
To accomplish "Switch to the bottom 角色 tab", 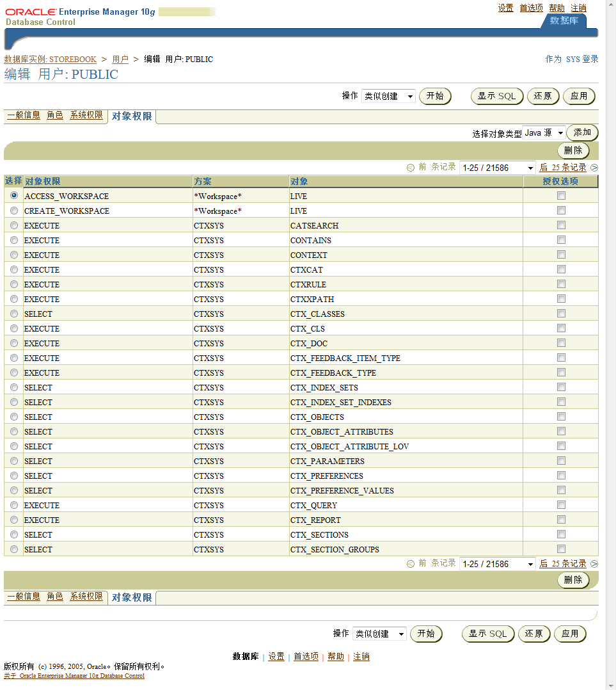I will tap(55, 597).
